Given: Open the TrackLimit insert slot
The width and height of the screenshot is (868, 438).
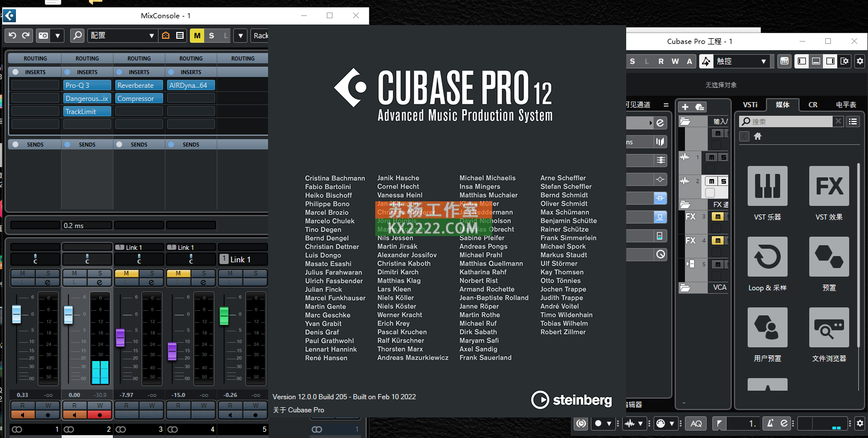Looking at the screenshot, I should tap(87, 111).
